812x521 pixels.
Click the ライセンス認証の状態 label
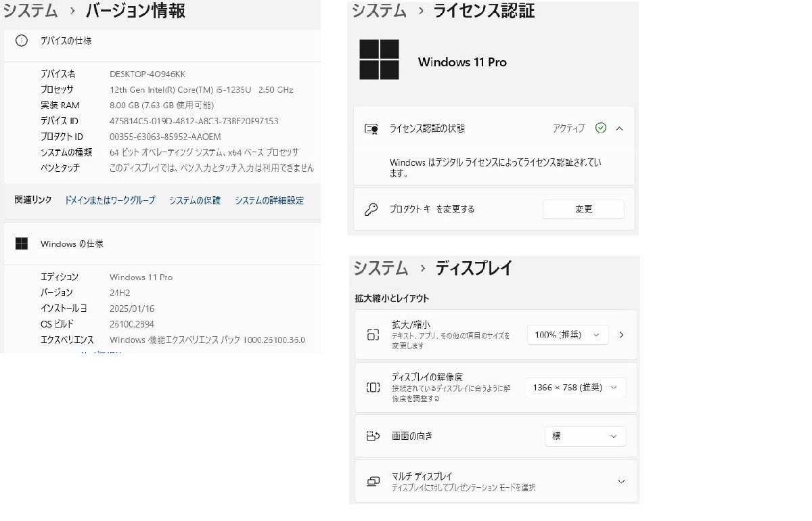click(427, 128)
